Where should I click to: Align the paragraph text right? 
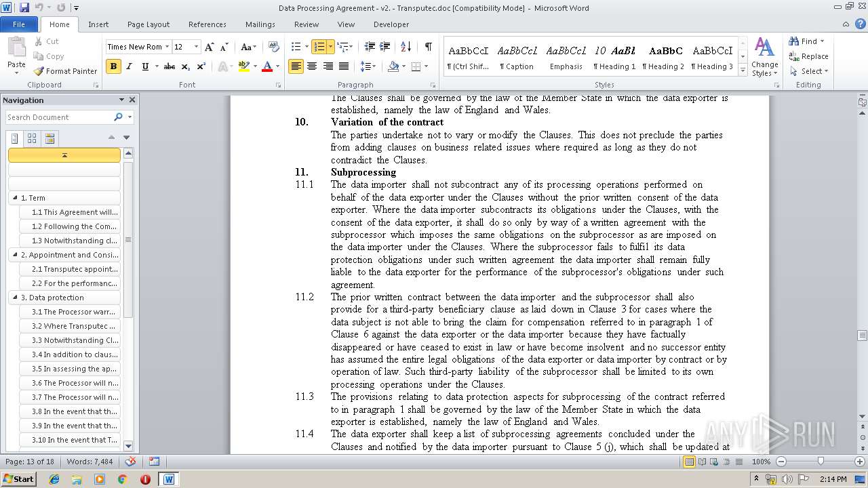pos(328,66)
